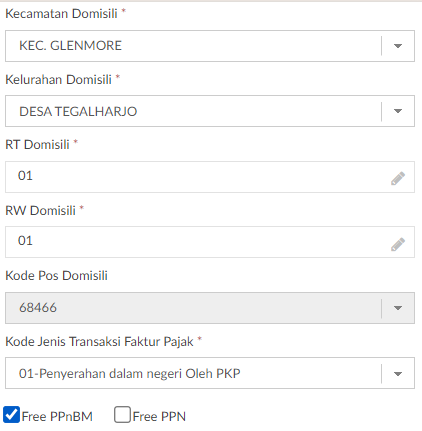The height and width of the screenshot is (431, 422).
Task: Click the Free PPnBM label text
Action: [x=57, y=417]
